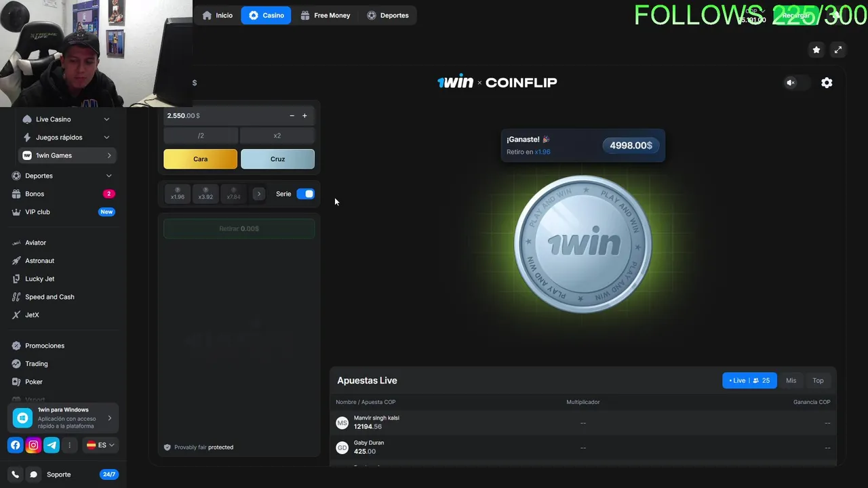
Task: Click the VIP club New badge
Action: coord(106,212)
